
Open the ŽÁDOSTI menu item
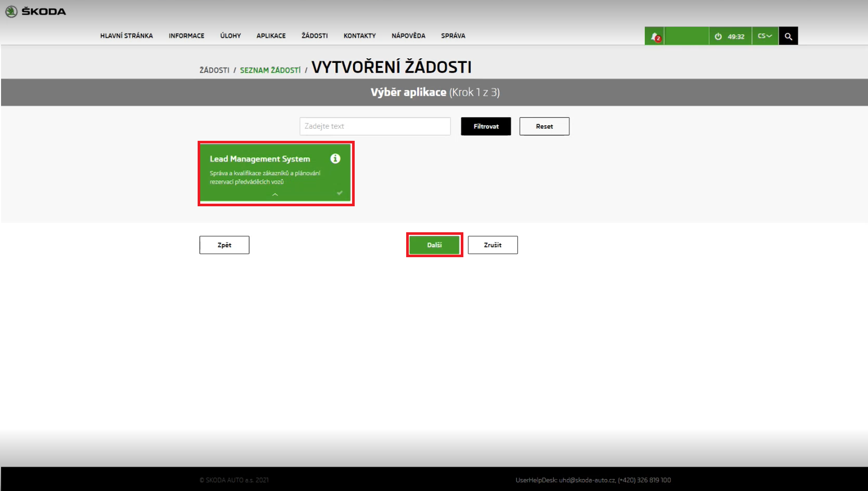point(314,36)
